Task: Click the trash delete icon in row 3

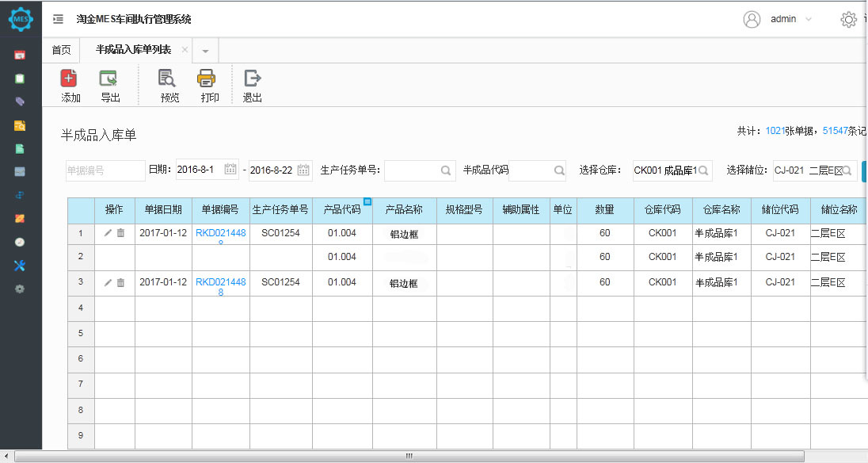Action: coord(121,283)
